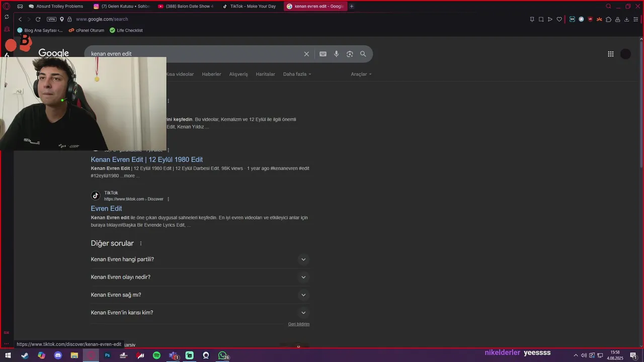Open cPanel Oturum bookmark
The height and width of the screenshot is (362, 644).
click(87, 30)
